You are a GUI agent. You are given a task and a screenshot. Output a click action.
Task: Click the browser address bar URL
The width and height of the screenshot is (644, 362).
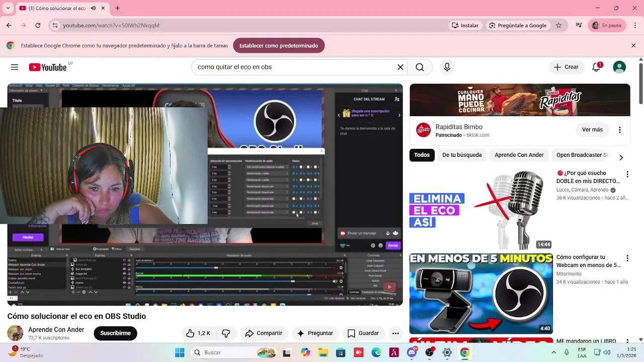(x=111, y=25)
